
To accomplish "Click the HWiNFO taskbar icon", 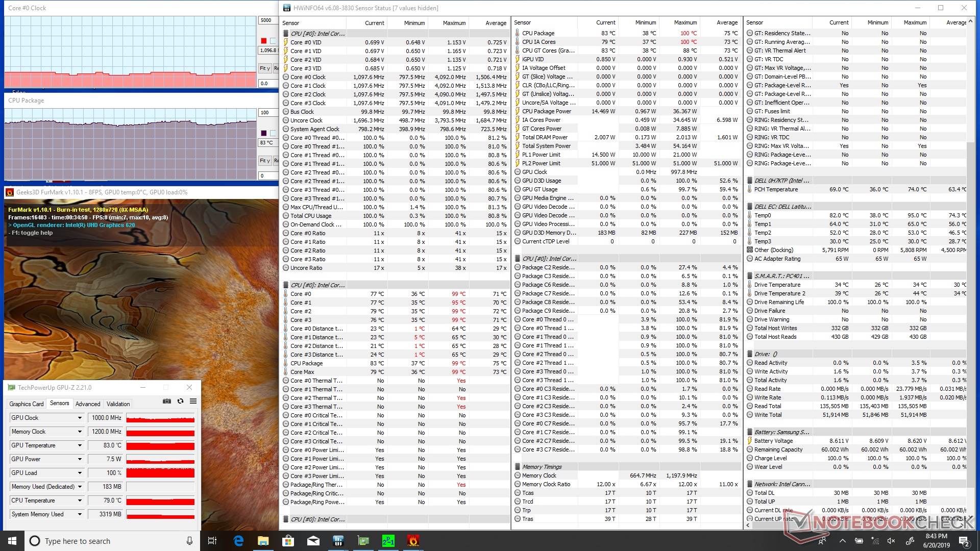I will click(338, 541).
